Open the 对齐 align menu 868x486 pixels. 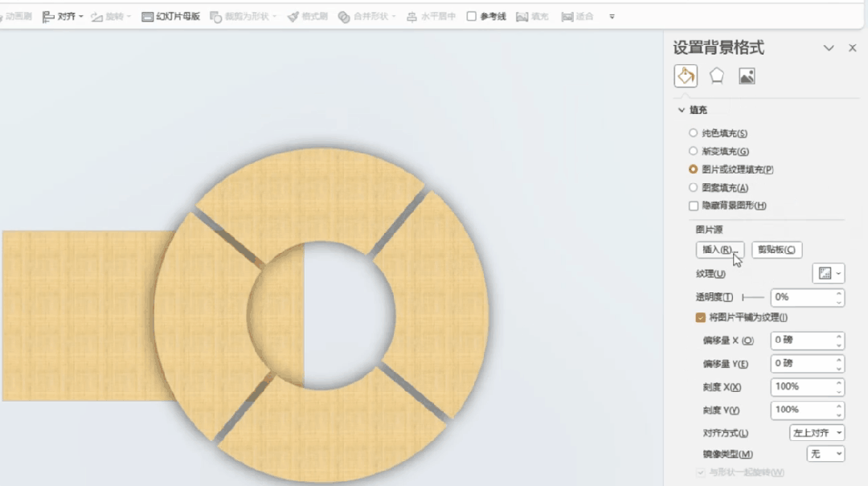63,17
